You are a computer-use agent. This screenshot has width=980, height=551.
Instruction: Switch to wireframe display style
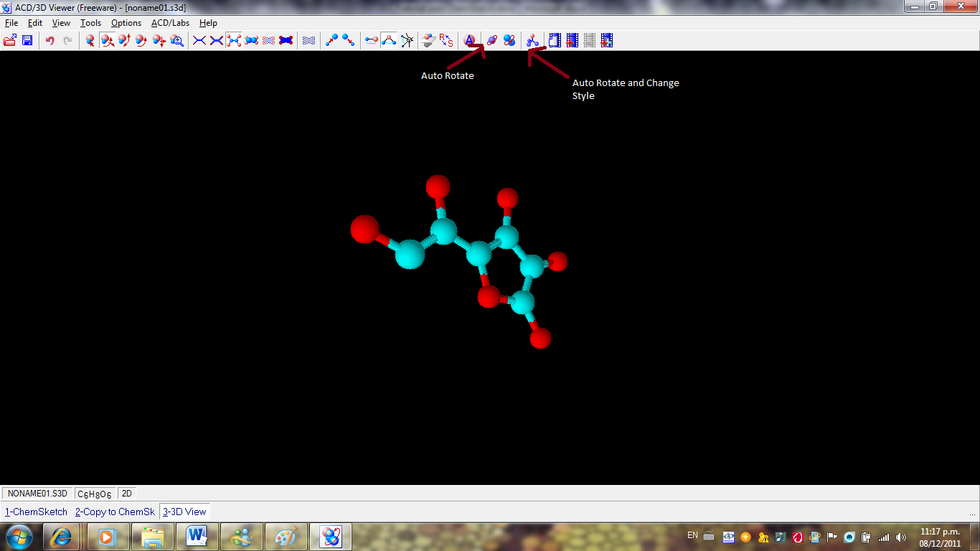199,40
